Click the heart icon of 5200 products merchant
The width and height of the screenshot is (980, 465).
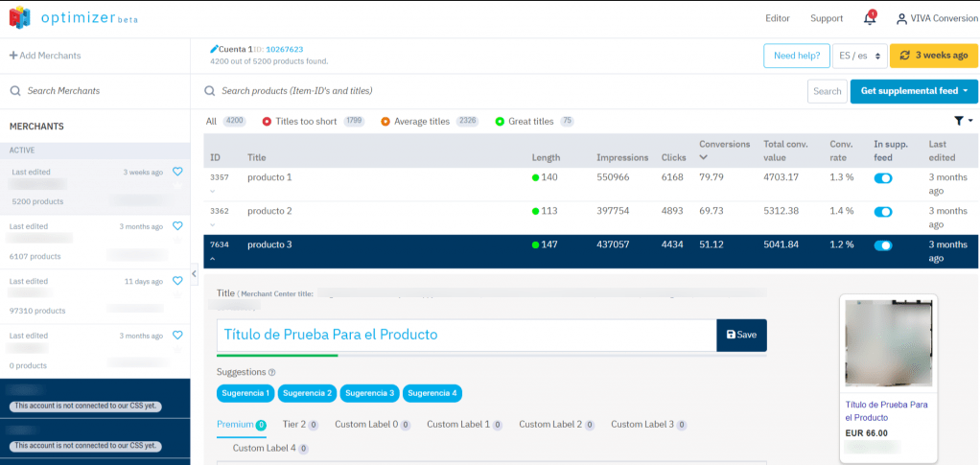pyautogui.click(x=176, y=172)
